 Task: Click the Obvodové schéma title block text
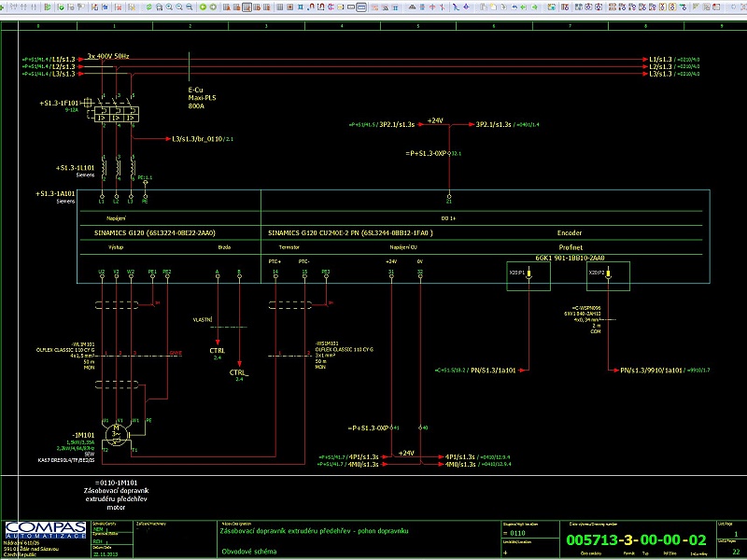pyautogui.click(x=249, y=552)
